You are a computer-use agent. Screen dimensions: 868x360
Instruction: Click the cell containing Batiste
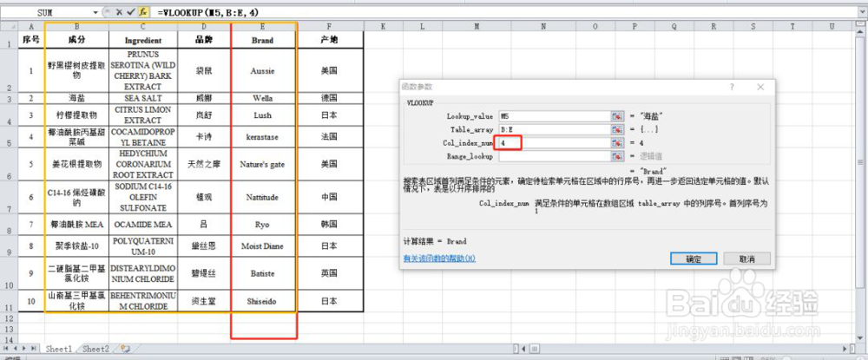coord(262,274)
